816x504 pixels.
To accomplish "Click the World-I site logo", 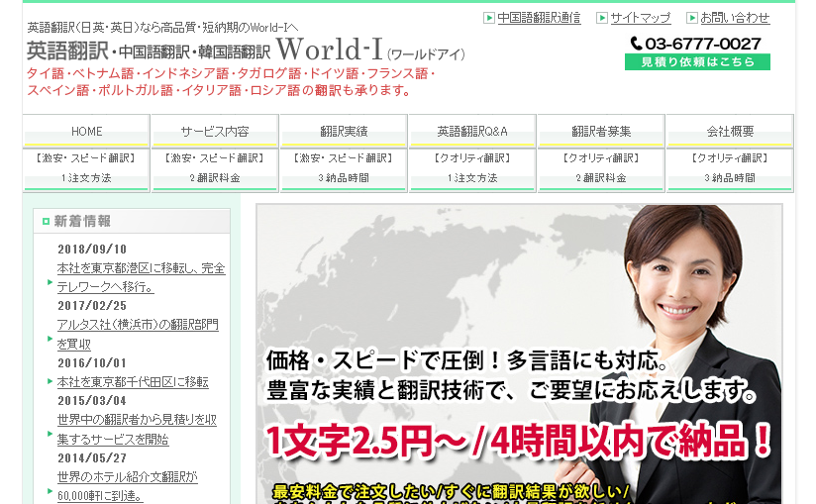I will coord(246,50).
